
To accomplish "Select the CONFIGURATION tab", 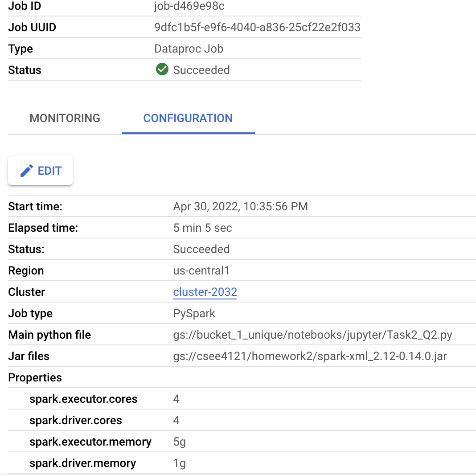I will (188, 118).
